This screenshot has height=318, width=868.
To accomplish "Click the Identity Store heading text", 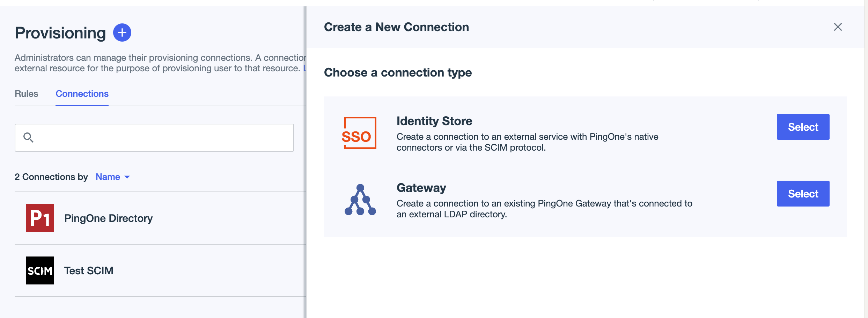I will pyautogui.click(x=434, y=121).
